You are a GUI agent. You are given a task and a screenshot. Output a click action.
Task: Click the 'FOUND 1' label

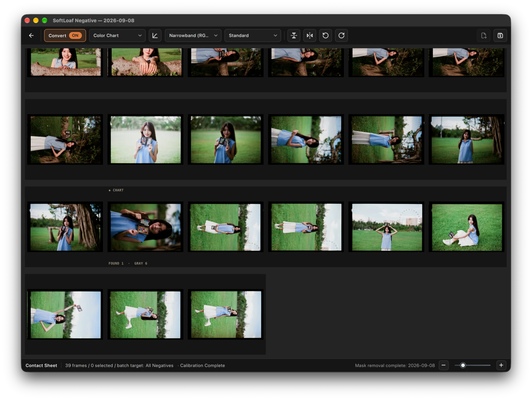[116, 263]
